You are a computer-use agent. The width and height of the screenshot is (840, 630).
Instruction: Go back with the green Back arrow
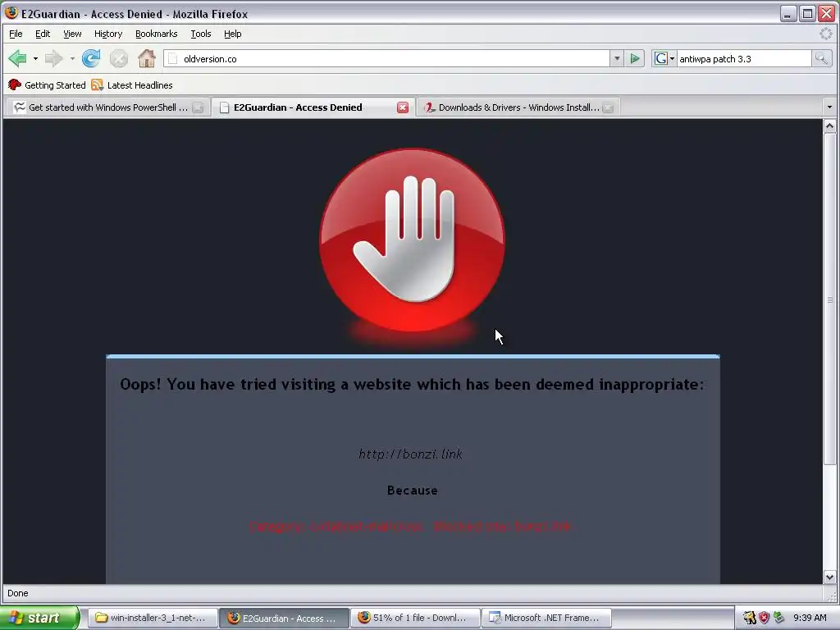17,58
